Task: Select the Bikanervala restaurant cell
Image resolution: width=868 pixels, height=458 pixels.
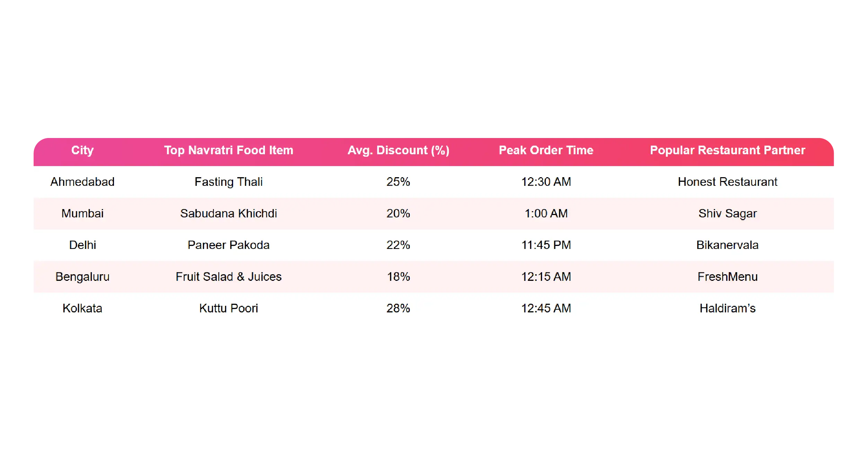Action: coord(727,245)
